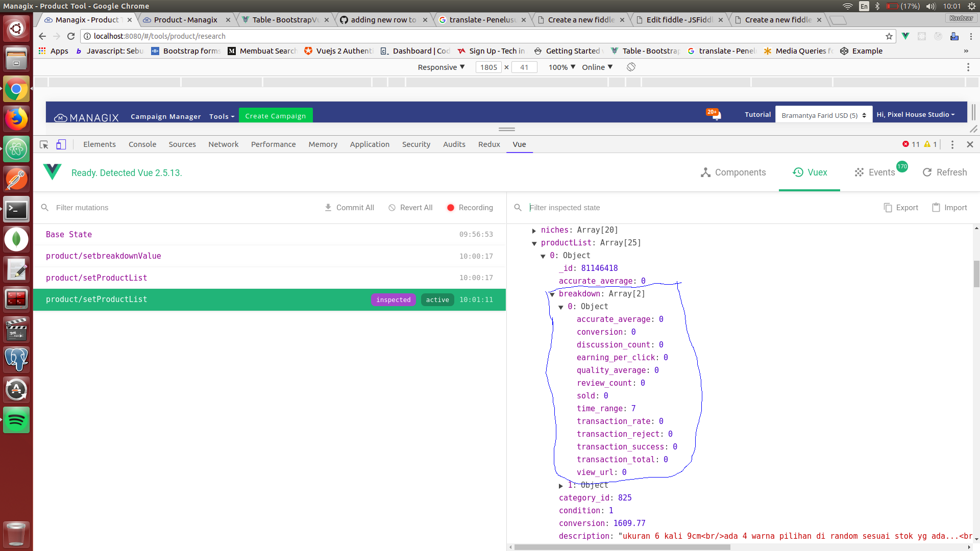Click the inspected badge on setProductList mutation

pos(393,299)
